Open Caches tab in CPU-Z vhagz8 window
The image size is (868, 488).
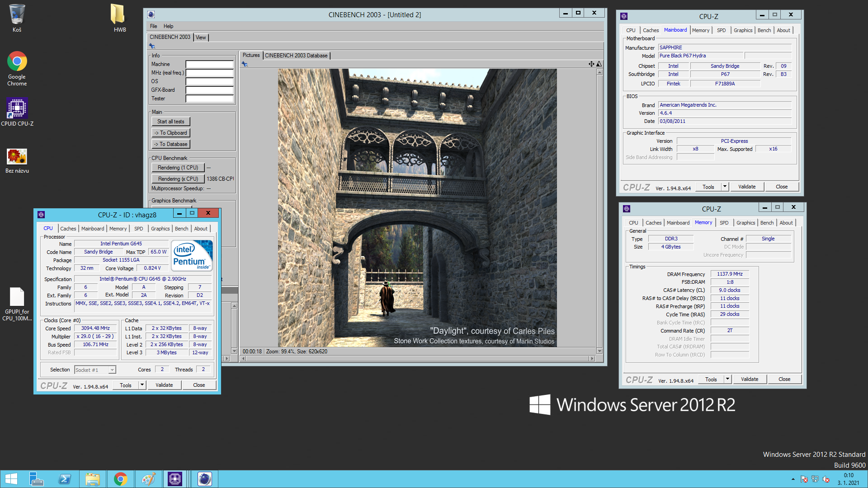[68, 229]
